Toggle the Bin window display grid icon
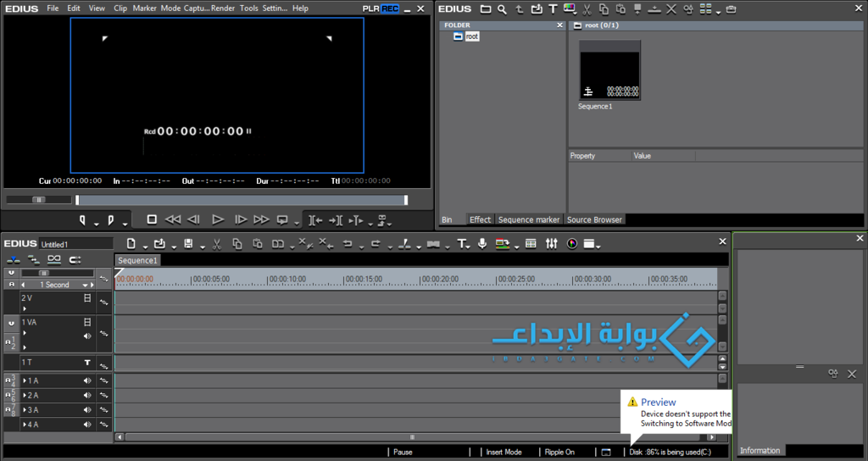868x461 pixels. tap(531, 243)
